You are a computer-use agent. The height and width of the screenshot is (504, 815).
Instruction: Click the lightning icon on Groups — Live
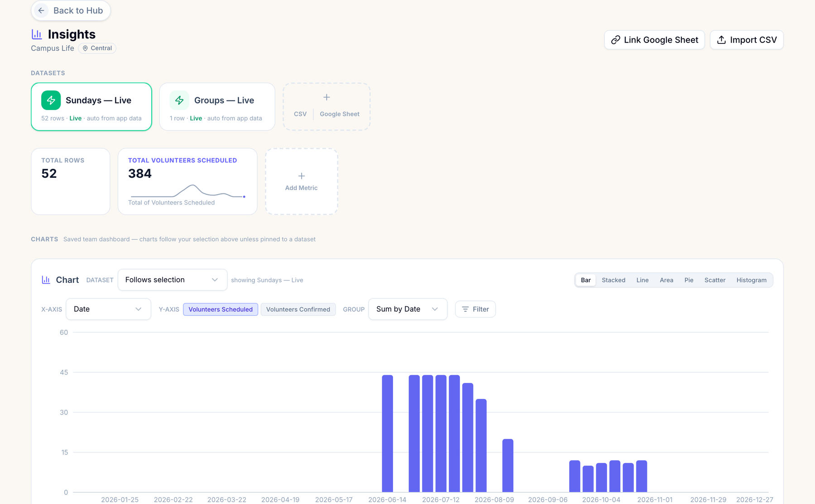179,100
